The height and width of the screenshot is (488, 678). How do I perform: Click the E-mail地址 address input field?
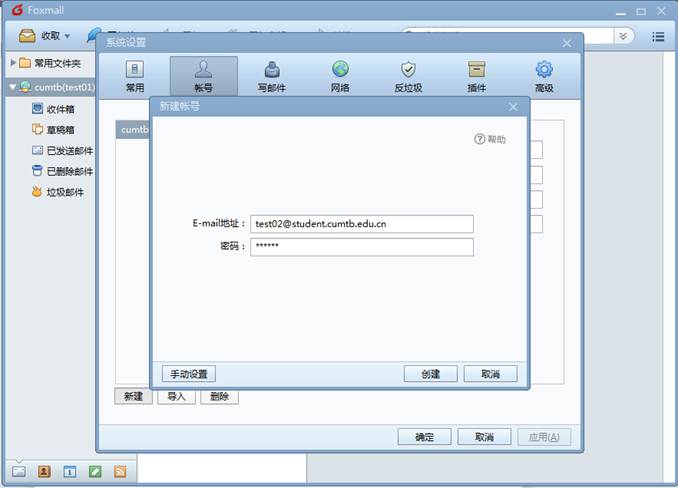point(361,224)
